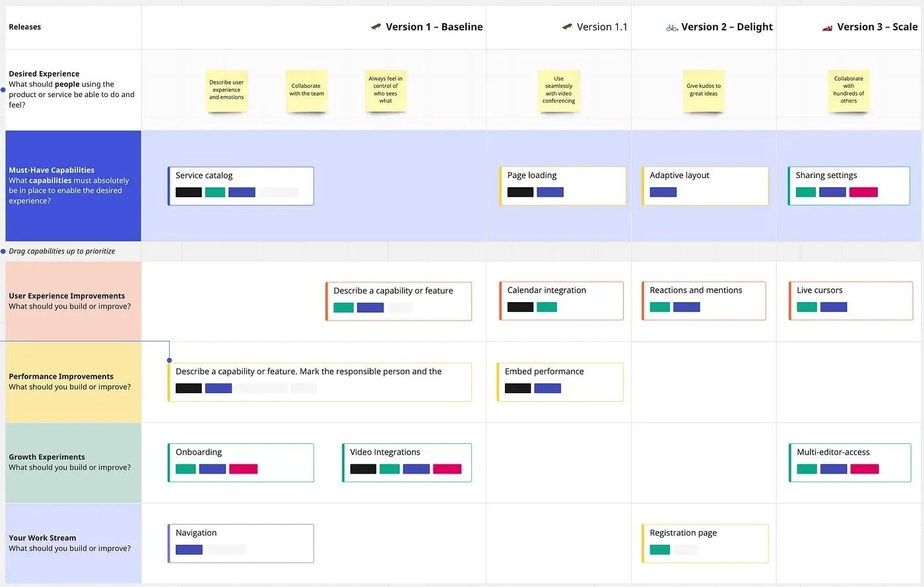Image resolution: width=924 pixels, height=587 pixels.
Task: Select the green tag on the Registration page card
Action: click(x=659, y=549)
